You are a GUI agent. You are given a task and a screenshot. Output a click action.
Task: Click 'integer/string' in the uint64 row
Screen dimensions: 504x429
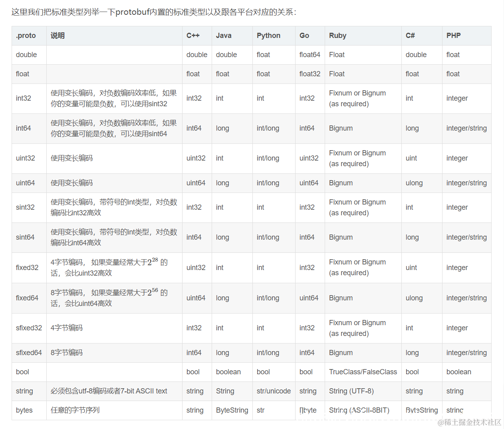(x=466, y=183)
